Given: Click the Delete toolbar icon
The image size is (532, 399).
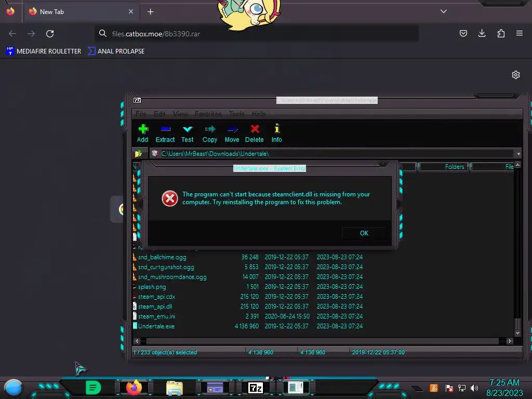Looking at the screenshot, I should (x=255, y=133).
